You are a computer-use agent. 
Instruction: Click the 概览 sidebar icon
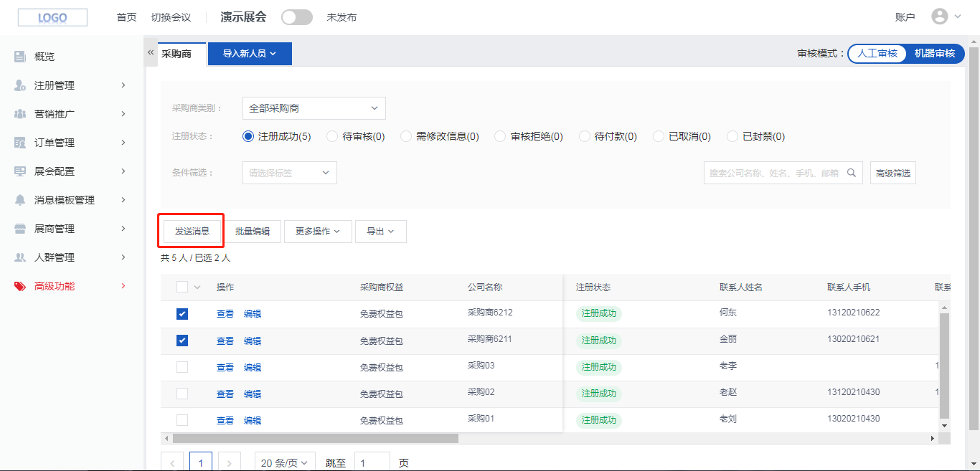pyautogui.click(x=20, y=57)
